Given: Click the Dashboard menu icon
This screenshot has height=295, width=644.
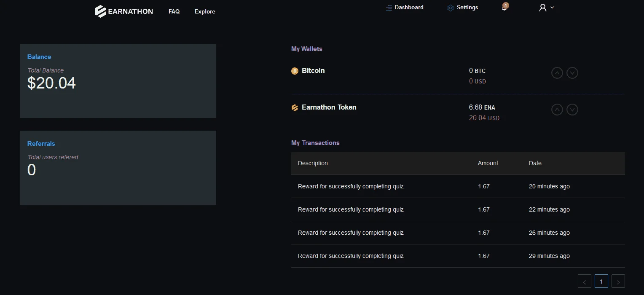Looking at the screenshot, I should coord(389,8).
